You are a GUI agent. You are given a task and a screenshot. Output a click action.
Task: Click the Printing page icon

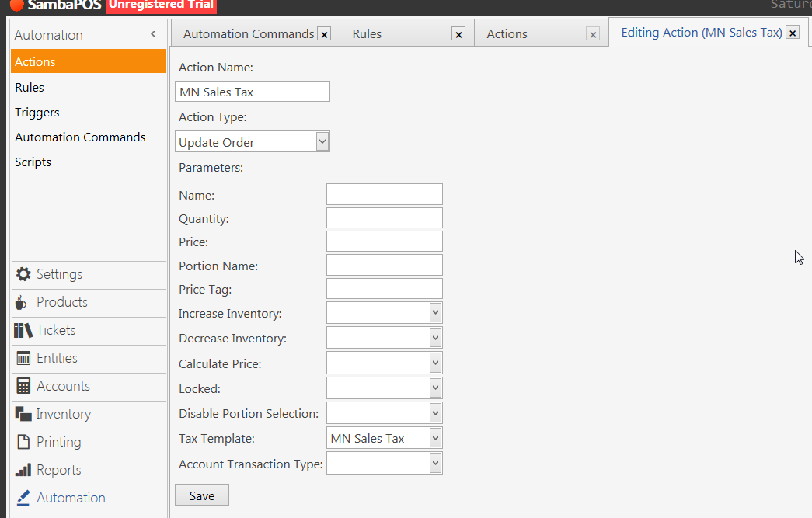23,442
